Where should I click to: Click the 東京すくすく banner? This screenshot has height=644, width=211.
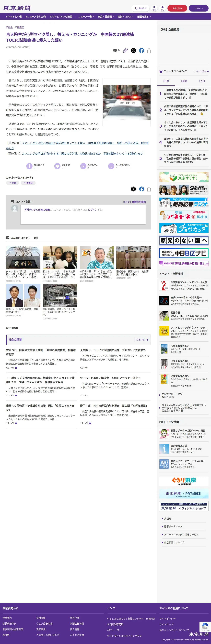184,177
